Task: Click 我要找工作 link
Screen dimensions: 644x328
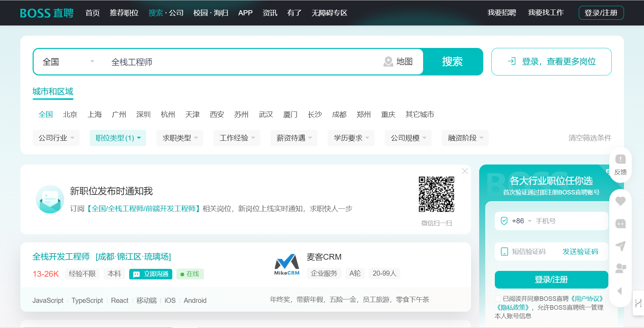Action: [x=546, y=13]
